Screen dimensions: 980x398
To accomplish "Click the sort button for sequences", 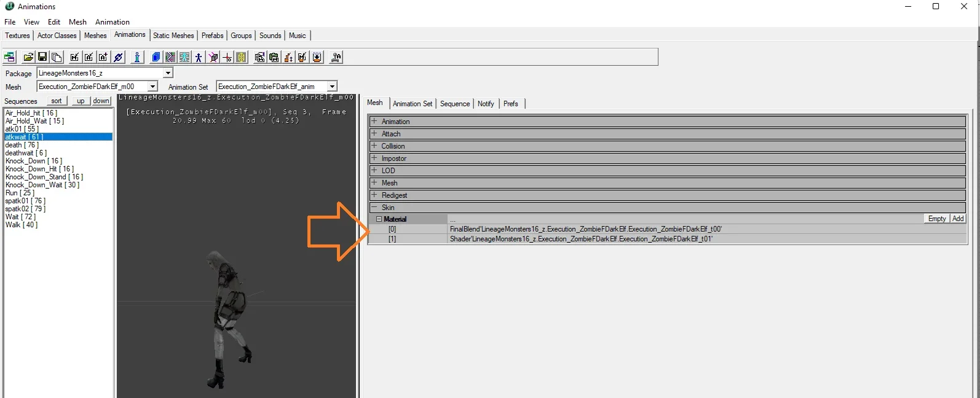I will pos(57,101).
